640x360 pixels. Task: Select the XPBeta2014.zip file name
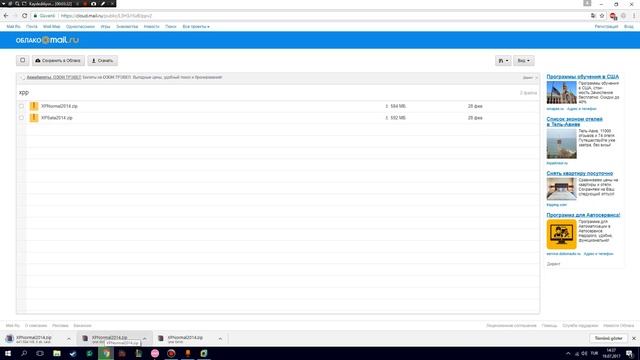click(57, 118)
